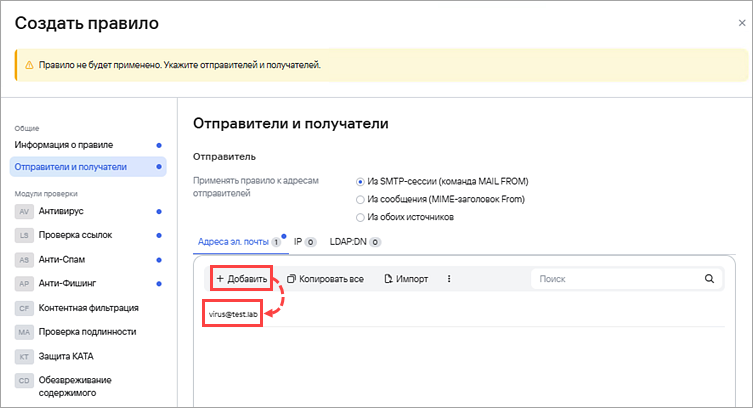Click the Отправитель section heading
Screen dimensions: 753x408
(x=224, y=157)
